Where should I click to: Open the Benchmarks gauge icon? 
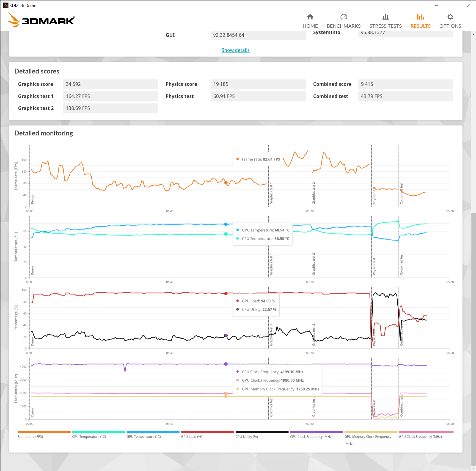tap(344, 17)
